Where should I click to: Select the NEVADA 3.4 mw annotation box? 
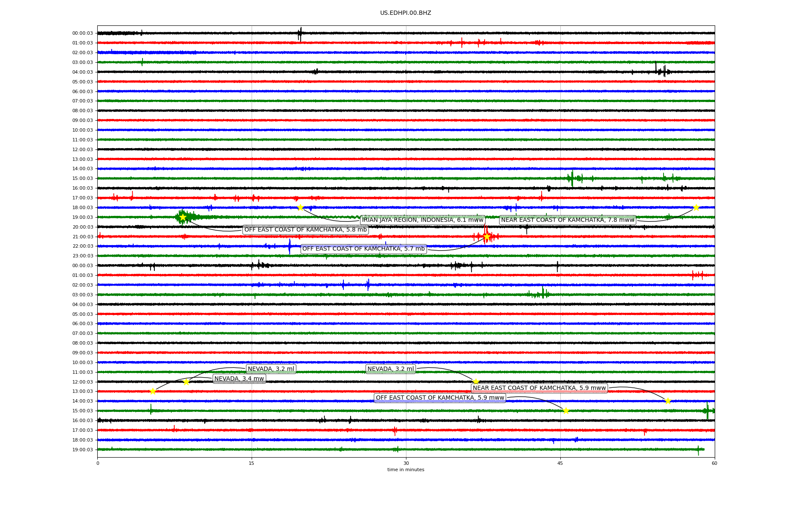tap(239, 379)
